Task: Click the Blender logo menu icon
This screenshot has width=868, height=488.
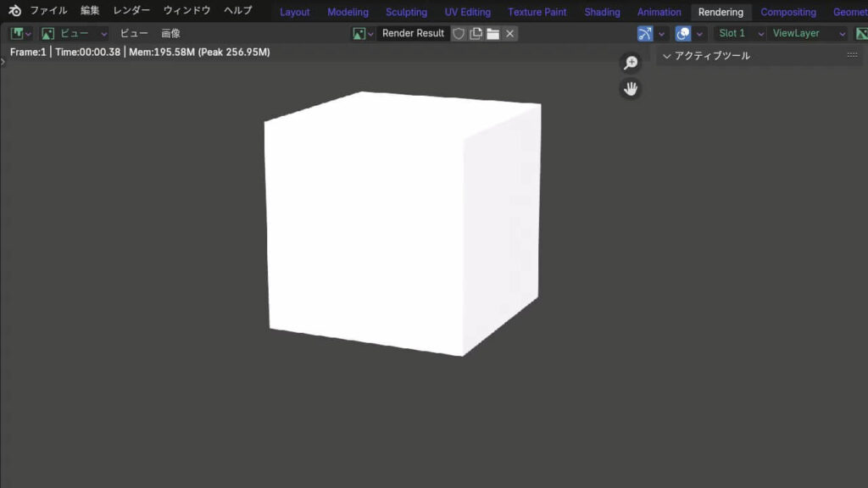Action: coord(15,10)
